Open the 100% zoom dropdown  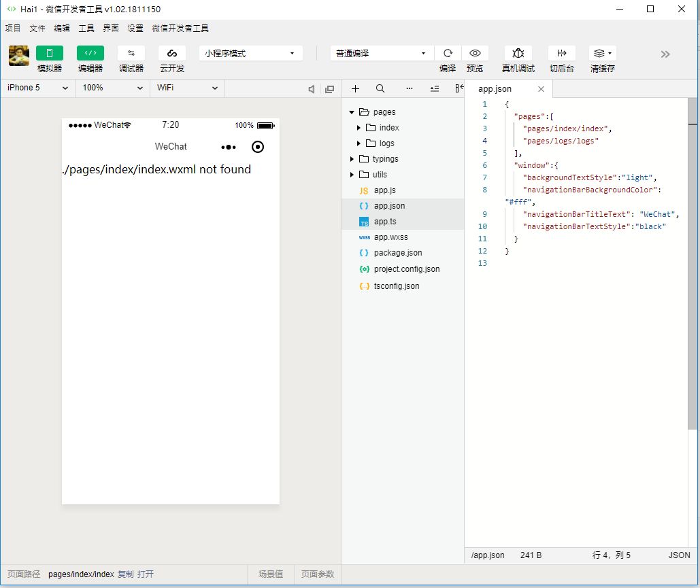(x=112, y=88)
